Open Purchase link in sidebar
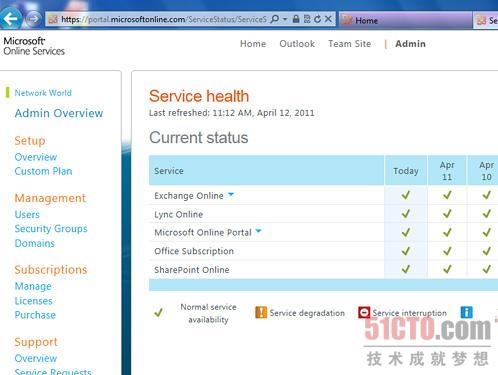 coord(35,315)
